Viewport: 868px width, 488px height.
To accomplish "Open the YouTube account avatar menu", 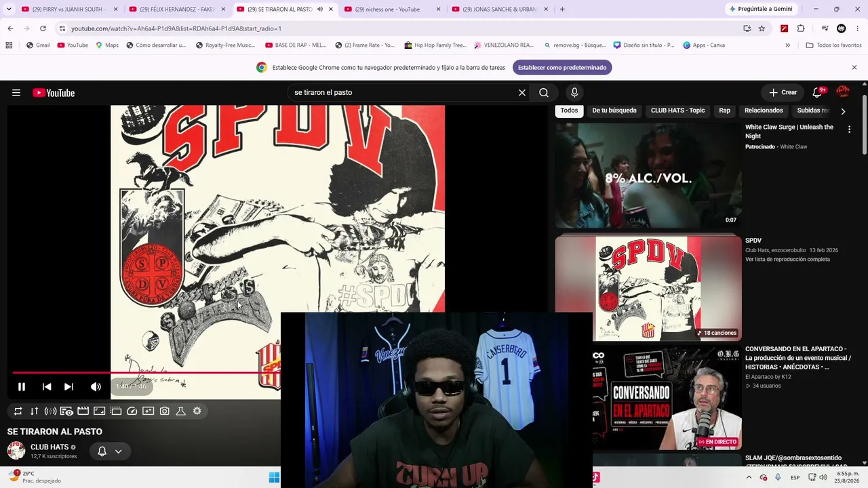I will (843, 92).
